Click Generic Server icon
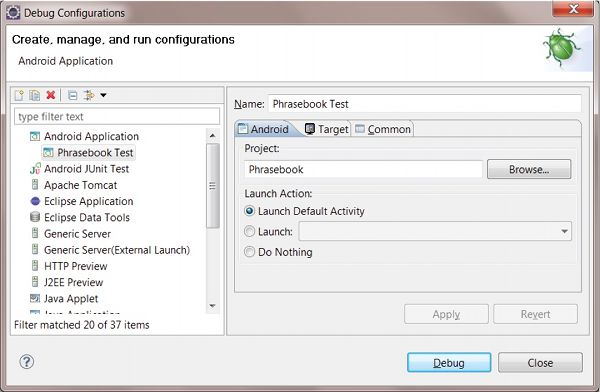 coord(35,234)
